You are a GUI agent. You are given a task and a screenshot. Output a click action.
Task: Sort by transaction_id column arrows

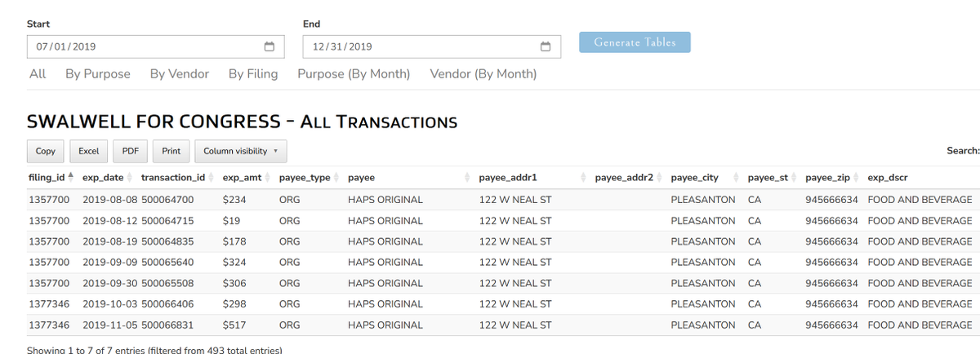[212, 177]
